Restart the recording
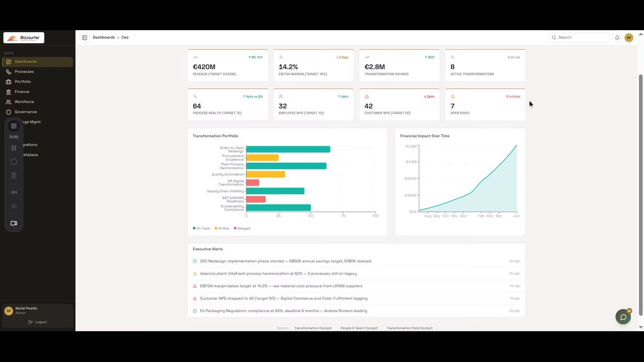This screenshot has height=362, width=644. 14,162
